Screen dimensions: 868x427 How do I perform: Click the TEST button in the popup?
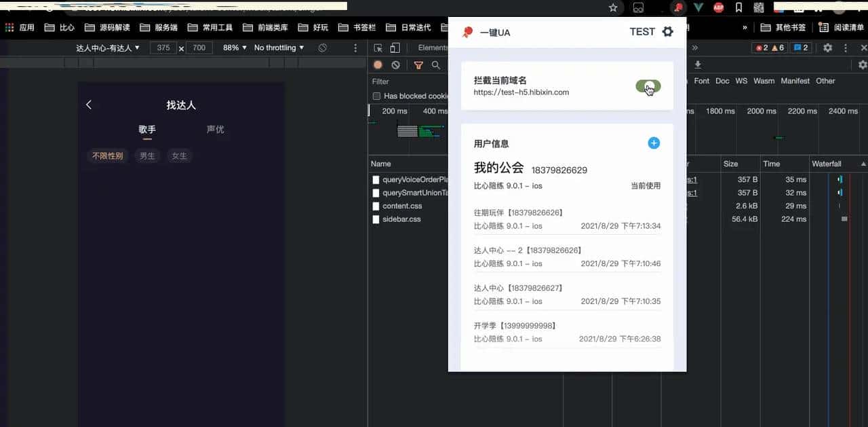pyautogui.click(x=642, y=31)
